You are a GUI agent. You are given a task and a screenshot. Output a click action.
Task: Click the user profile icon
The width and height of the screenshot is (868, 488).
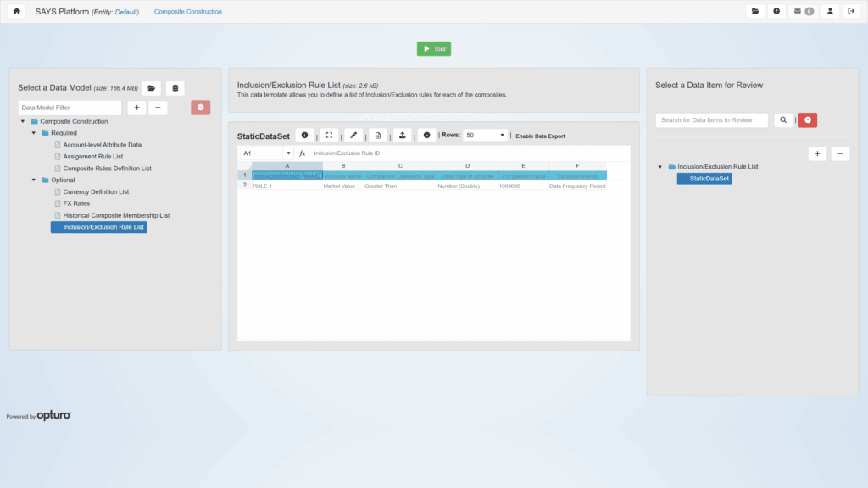tap(830, 12)
